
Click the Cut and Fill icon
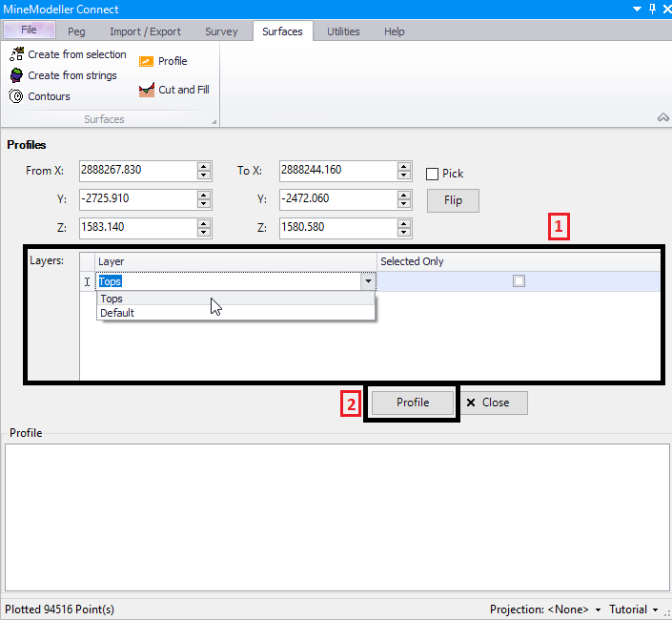146,90
